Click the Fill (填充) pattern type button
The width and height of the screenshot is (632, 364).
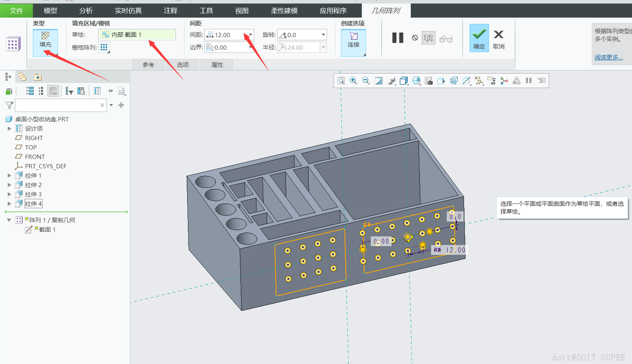[45, 40]
